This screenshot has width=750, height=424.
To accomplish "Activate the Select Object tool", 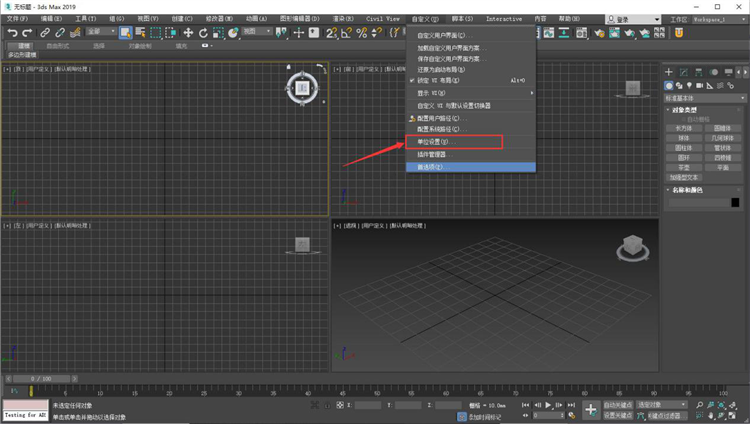I will [x=125, y=33].
